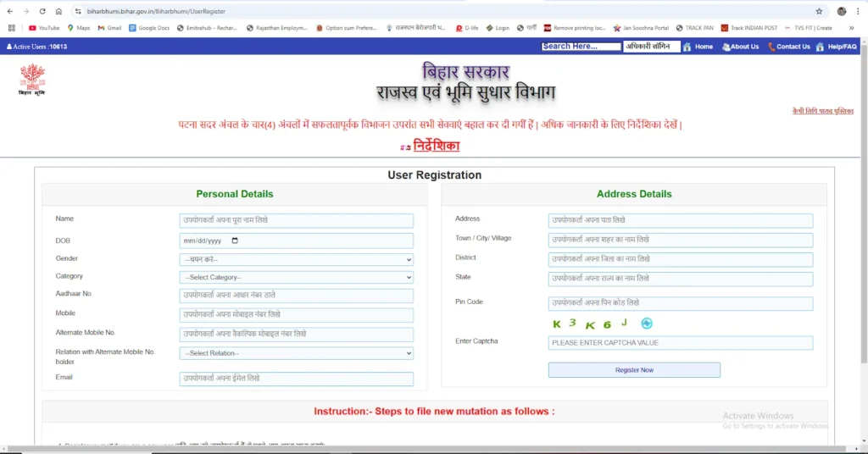Viewport: 868px width, 454px height.
Task: Click the browser address bar URL
Action: tap(156, 11)
